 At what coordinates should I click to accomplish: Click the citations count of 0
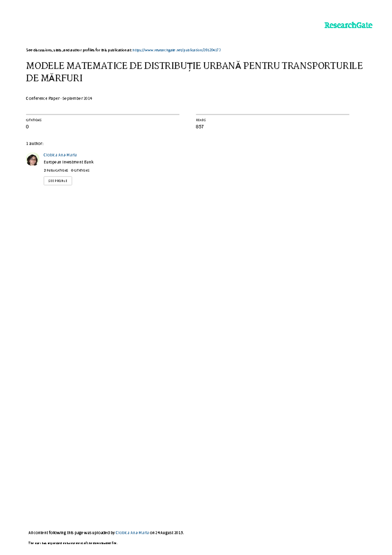pyautogui.click(x=27, y=127)
